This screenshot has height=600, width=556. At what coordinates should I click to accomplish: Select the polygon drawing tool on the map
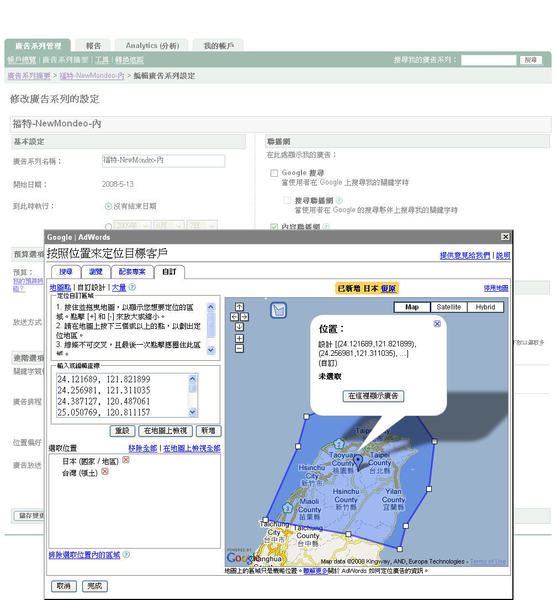click(x=279, y=310)
